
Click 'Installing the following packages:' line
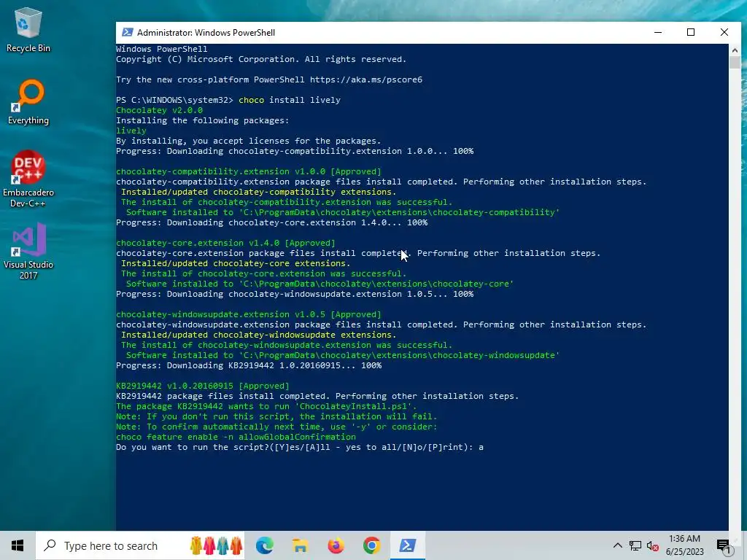click(203, 120)
